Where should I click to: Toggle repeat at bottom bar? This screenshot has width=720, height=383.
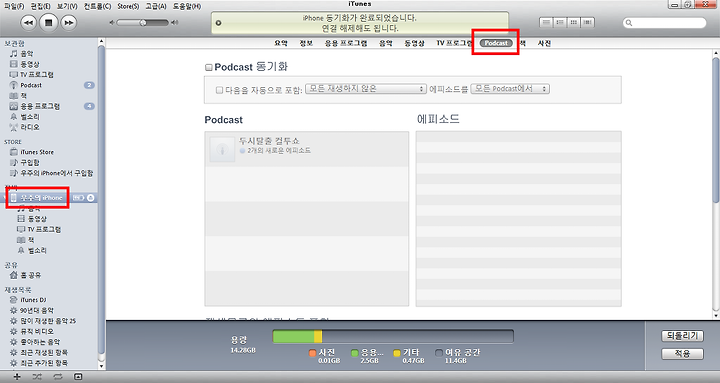[57, 377]
